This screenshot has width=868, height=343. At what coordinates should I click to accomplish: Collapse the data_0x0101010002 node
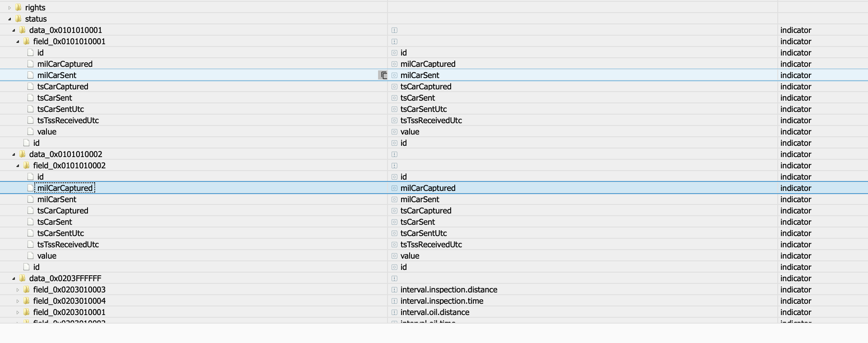coord(14,154)
